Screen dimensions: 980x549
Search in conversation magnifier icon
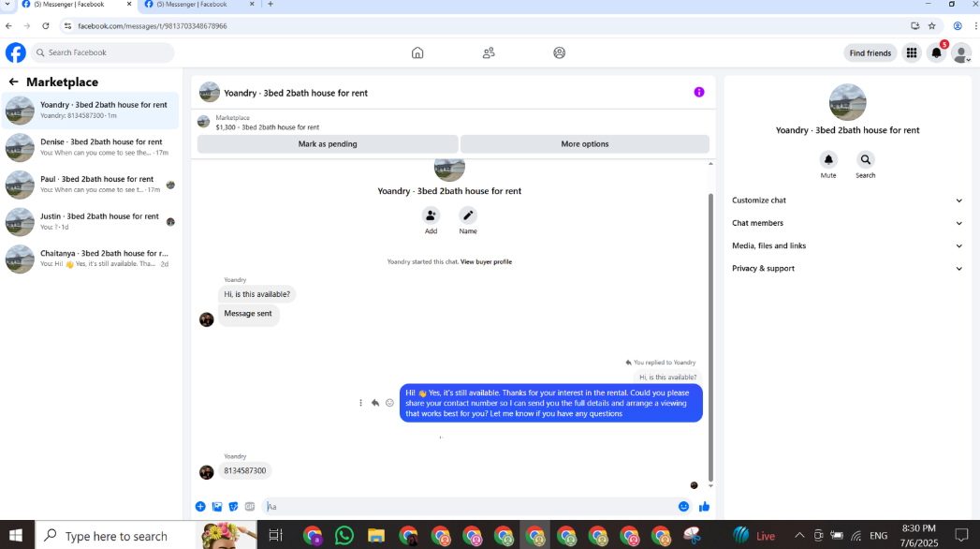(866, 160)
